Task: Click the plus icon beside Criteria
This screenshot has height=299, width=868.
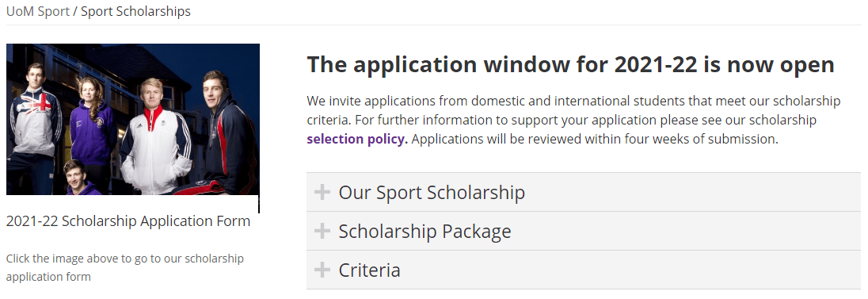Action: click(322, 270)
